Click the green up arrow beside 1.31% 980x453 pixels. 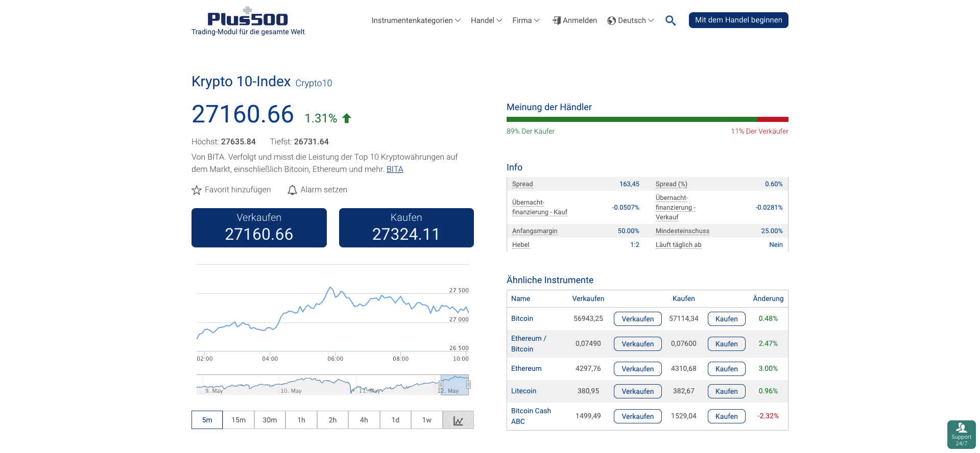tap(347, 118)
